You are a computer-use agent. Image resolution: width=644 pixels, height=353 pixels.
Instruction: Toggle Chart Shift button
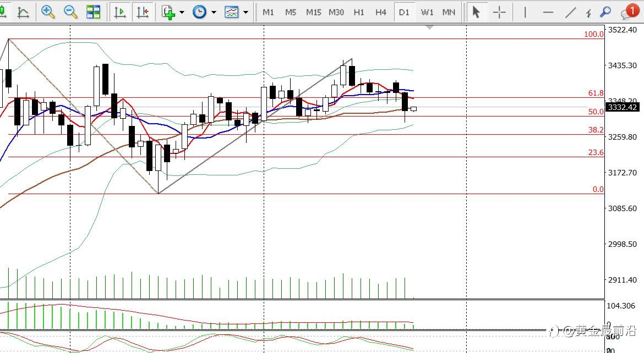click(x=143, y=12)
